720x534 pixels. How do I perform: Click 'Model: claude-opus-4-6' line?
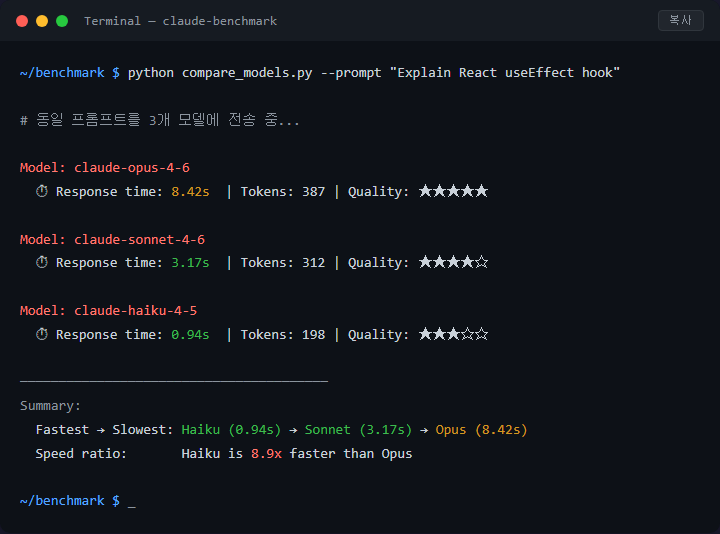coord(105,168)
